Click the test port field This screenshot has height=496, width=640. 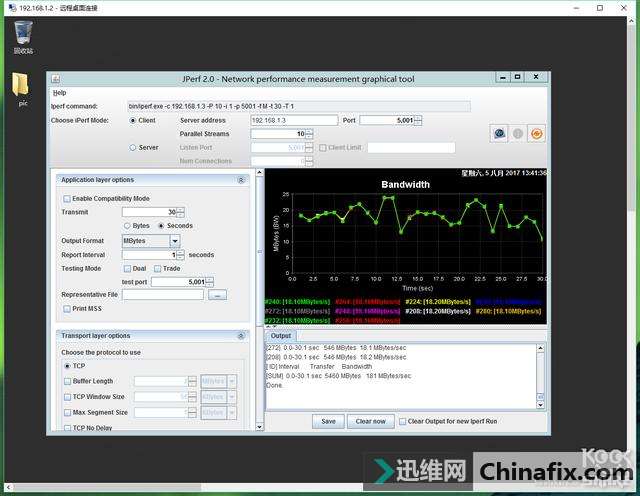(178, 282)
